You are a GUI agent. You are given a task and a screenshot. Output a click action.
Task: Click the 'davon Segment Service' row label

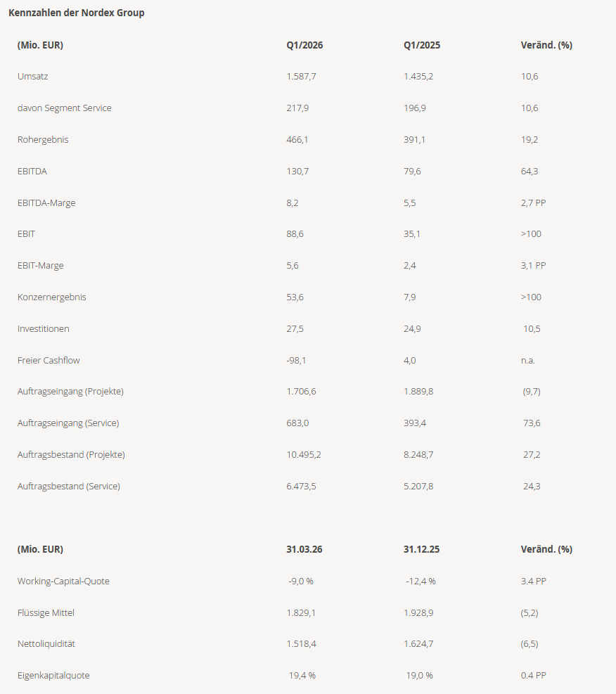[x=65, y=108]
